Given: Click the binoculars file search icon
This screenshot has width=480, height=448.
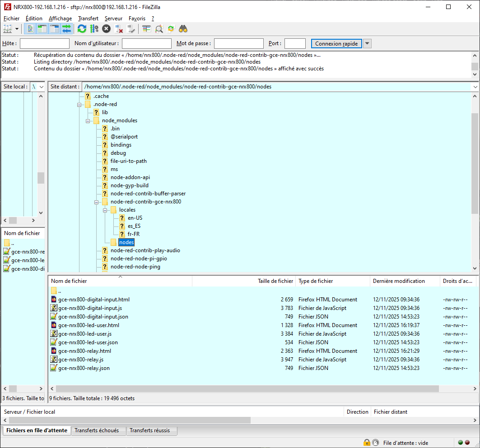Looking at the screenshot, I should 183,29.
